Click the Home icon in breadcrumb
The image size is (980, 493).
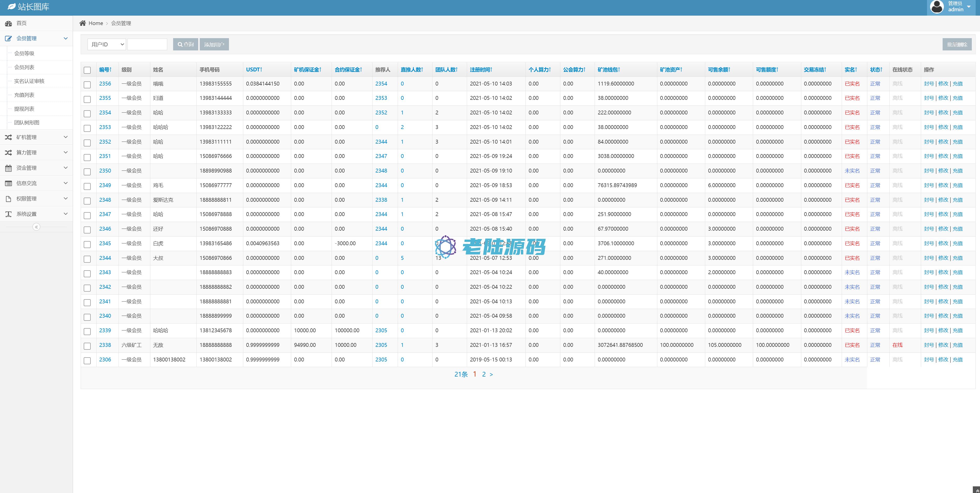82,23
